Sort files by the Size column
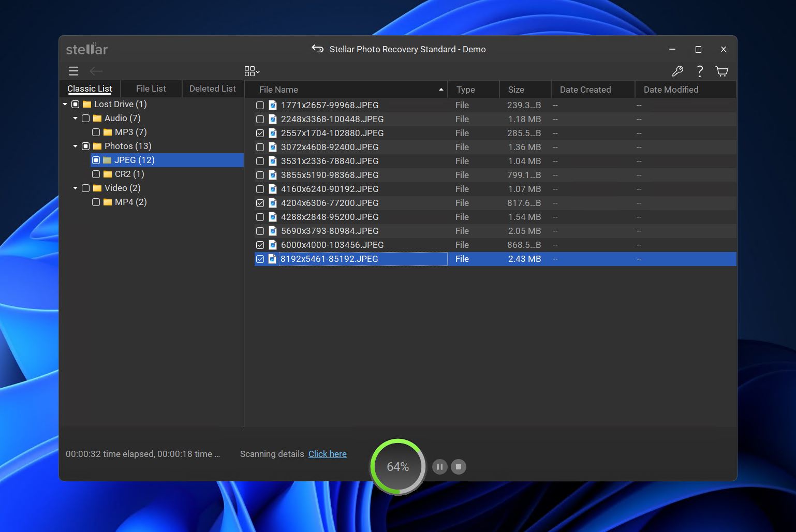796x532 pixels. 516,89
